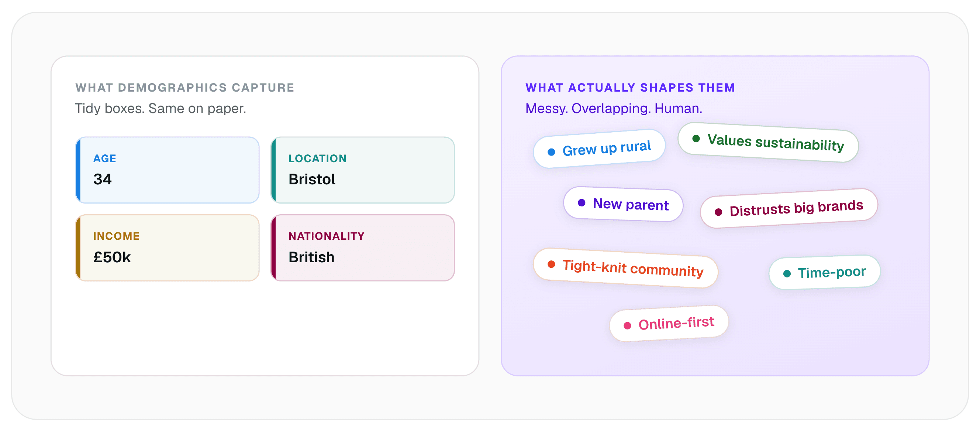Click the Tight-knit community tag
Image resolution: width=980 pixels, height=430 pixels.
point(625,268)
